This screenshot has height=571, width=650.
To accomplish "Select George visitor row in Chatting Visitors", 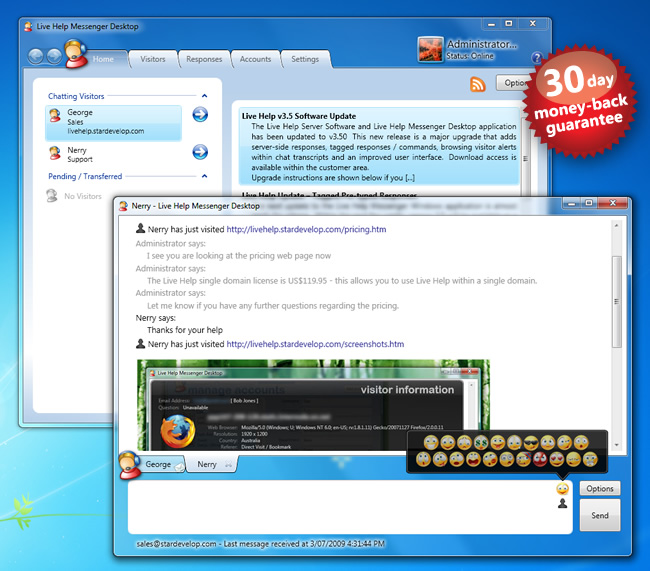I will pyautogui.click(x=114, y=123).
